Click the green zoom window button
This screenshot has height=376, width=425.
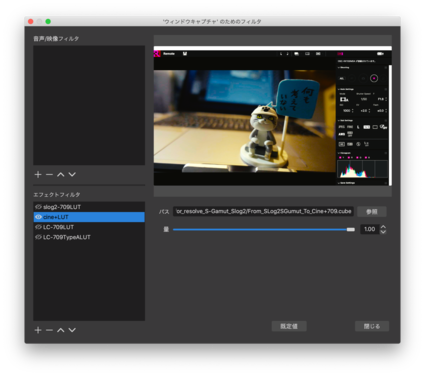(x=48, y=21)
